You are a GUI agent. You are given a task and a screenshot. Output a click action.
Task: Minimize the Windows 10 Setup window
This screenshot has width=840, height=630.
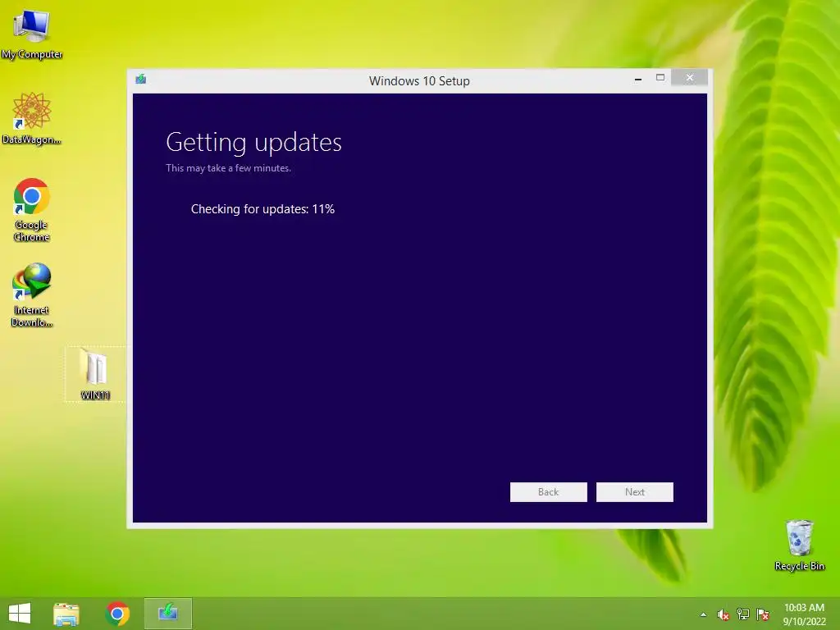coord(638,79)
